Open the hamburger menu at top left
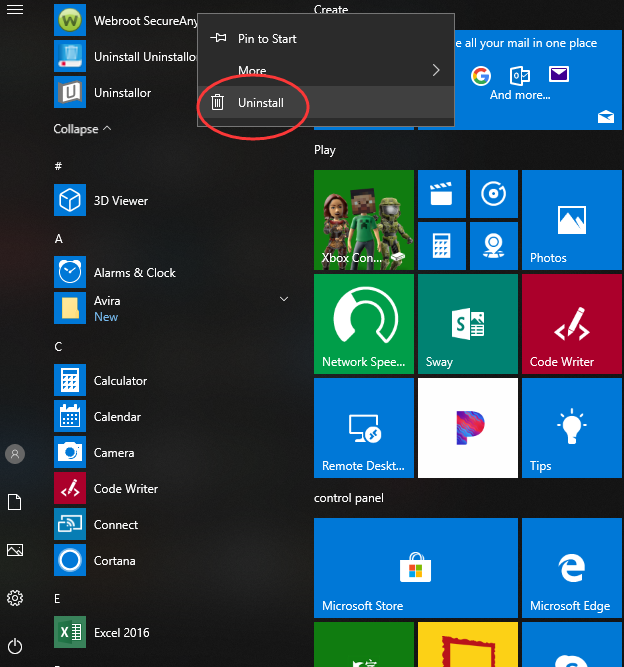 point(15,9)
